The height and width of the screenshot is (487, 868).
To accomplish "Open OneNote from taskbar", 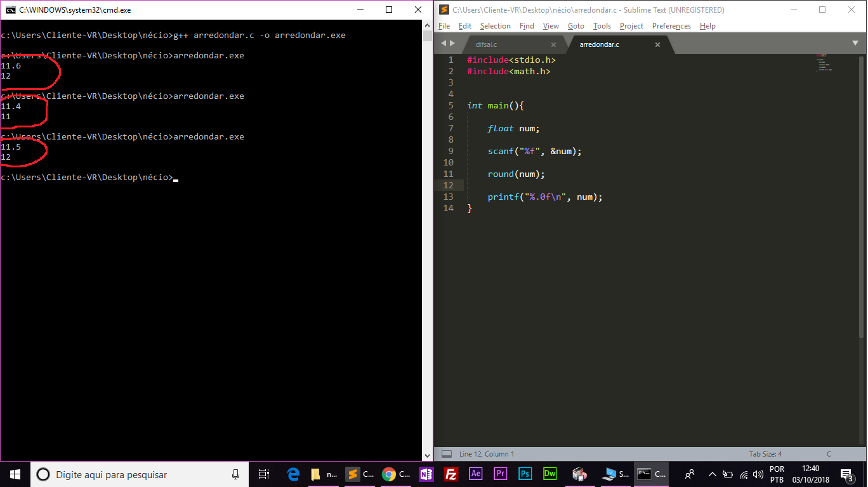I will coord(426,474).
